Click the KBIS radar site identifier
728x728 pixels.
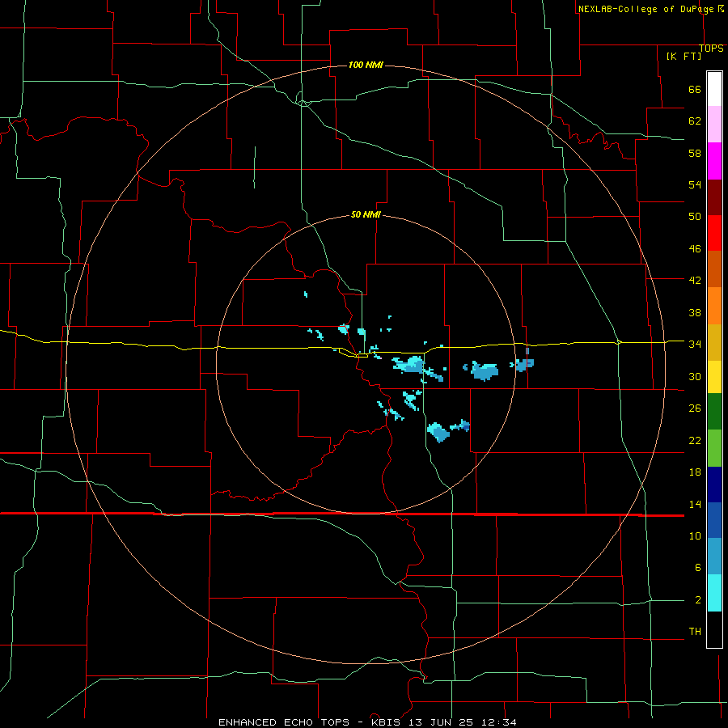(x=387, y=722)
